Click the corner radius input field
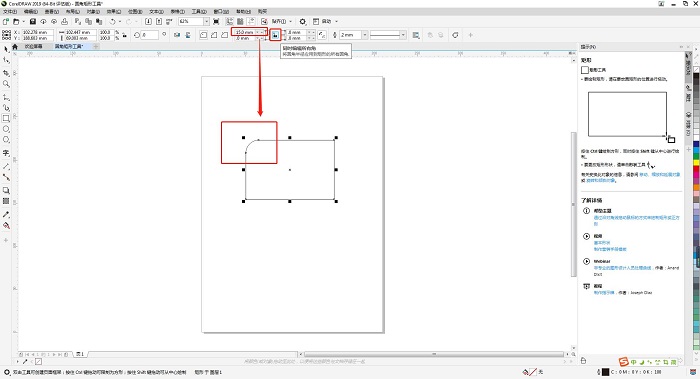Image resolution: width=700 pixels, height=379 pixels. click(245, 32)
